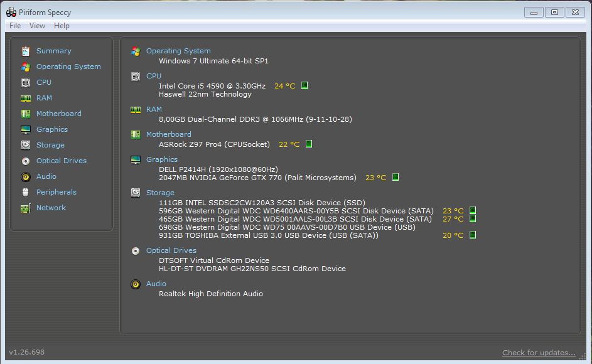Open Peripherals section in sidebar
The height and width of the screenshot is (364, 592).
point(57,192)
